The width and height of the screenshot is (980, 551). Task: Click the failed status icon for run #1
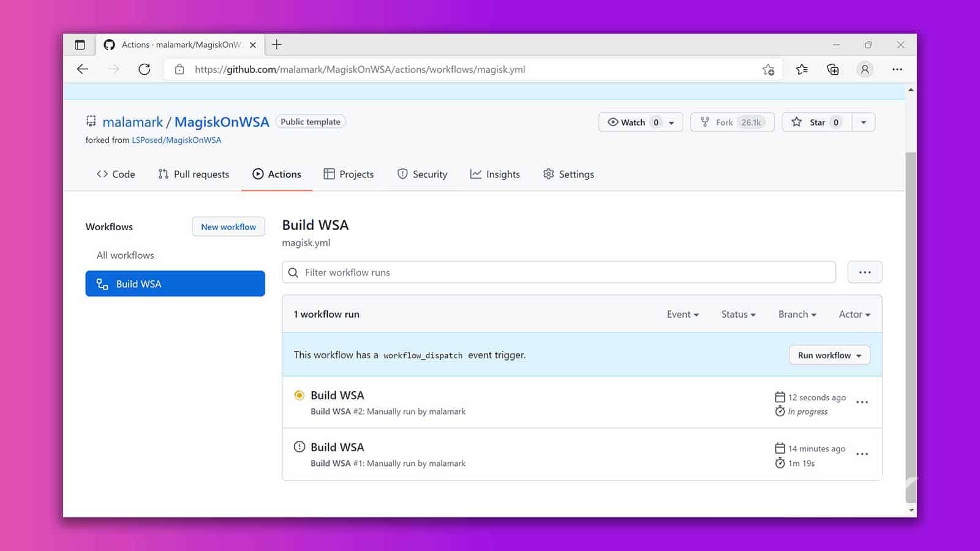pos(299,446)
